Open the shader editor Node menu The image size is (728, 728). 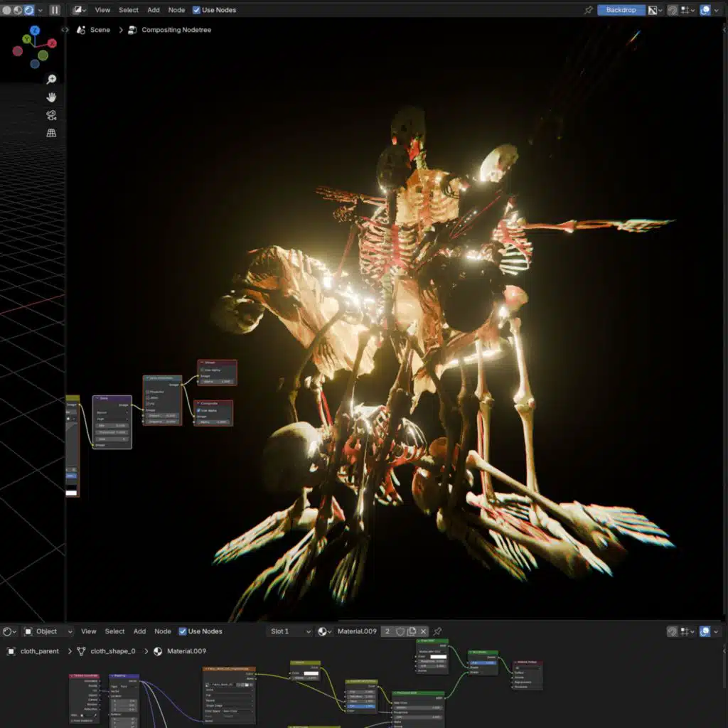click(x=163, y=631)
